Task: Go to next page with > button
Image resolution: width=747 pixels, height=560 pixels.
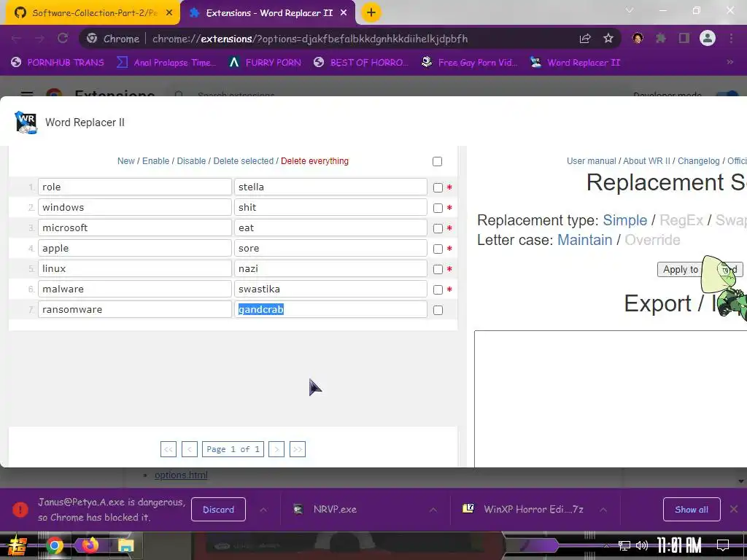Action: 276,449
